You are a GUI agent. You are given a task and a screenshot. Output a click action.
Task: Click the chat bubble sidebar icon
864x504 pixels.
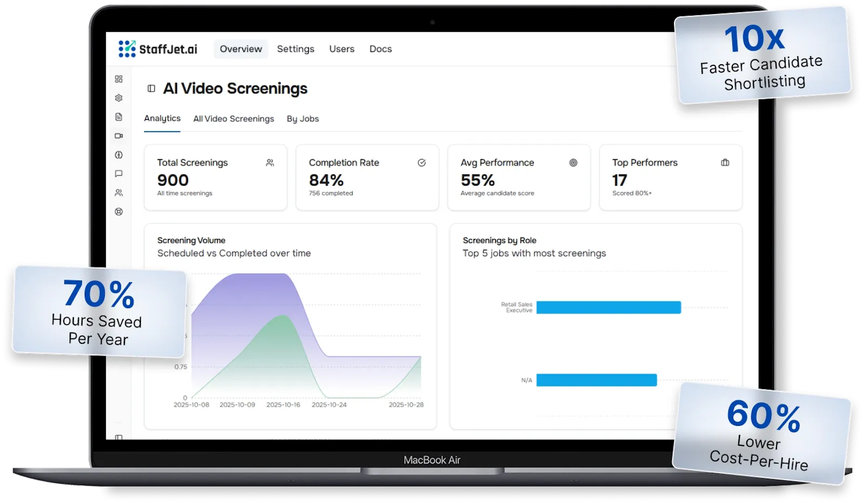[x=119, y=174]
